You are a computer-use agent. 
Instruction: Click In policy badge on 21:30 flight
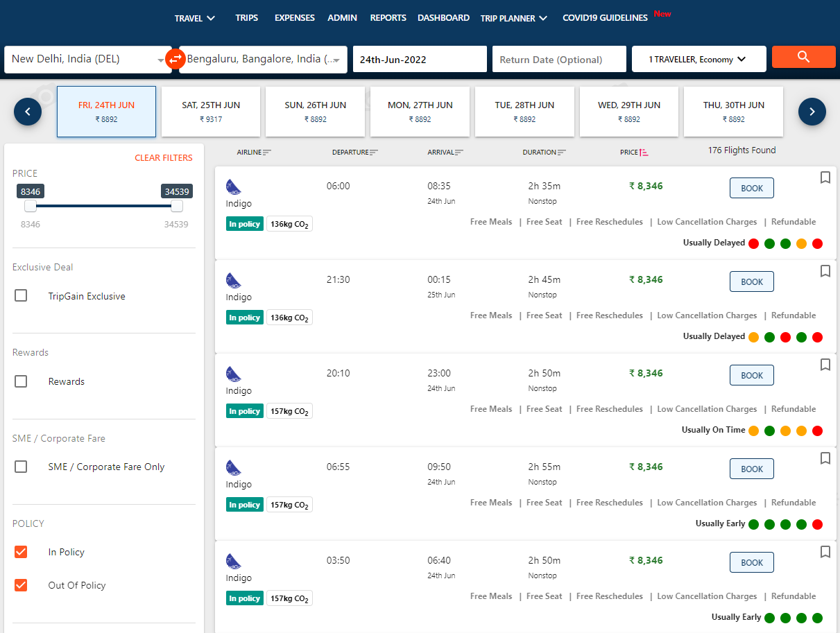(245, 318)
